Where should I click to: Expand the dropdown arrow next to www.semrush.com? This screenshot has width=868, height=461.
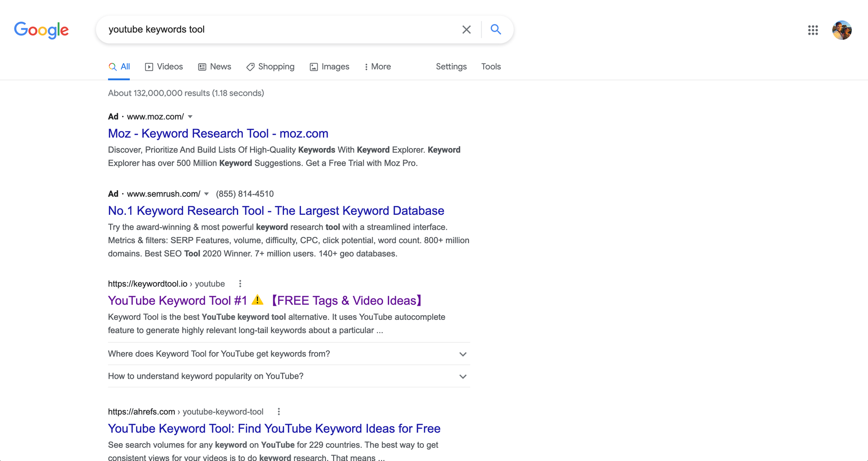pyautogui.click(x=206, y=194)
